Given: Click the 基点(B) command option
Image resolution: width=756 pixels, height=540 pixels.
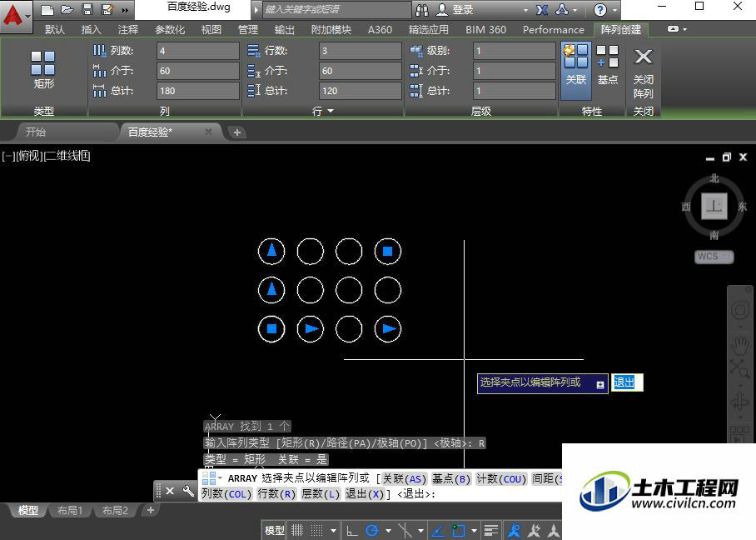Looking at the screenshot, I should (450, 478).
